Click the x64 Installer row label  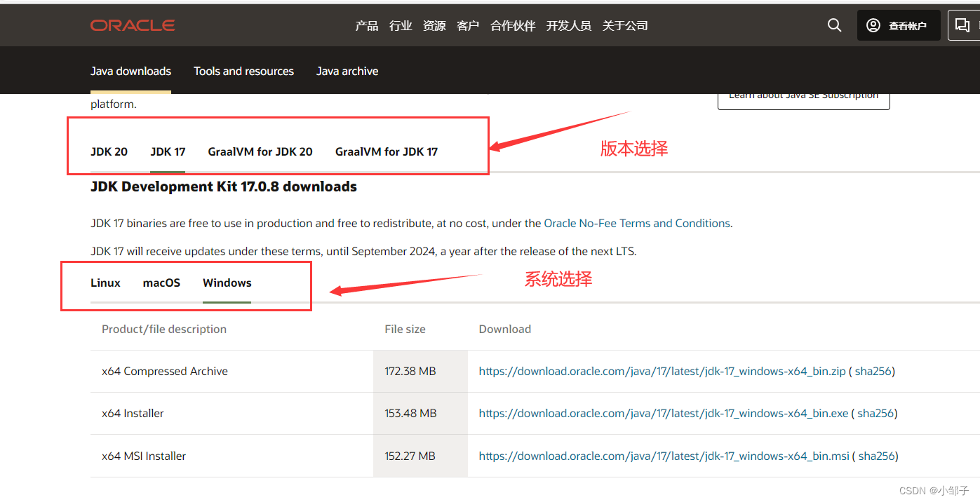133,413
